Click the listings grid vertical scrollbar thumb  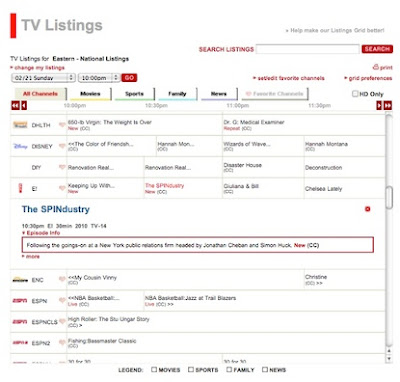click(x=389, y=197)
